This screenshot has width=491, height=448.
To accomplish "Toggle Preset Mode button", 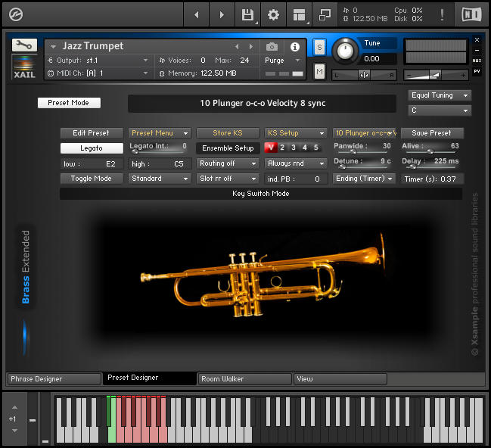I will (x=69, y=103).
